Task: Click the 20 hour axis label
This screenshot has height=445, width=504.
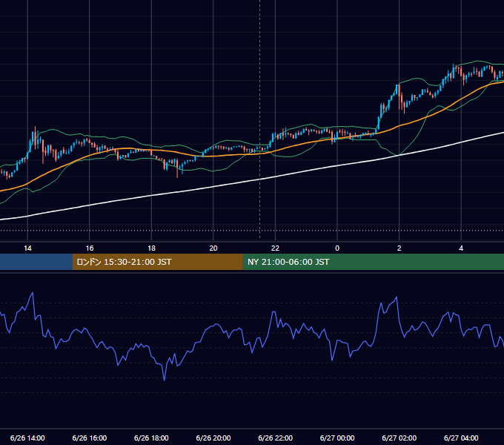Action: tap(213, 248)
